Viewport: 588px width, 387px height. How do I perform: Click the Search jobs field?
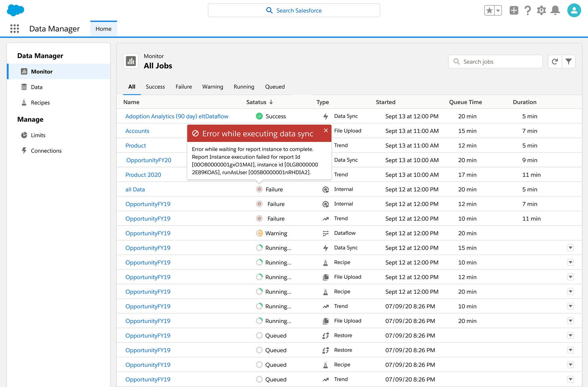coord(495,61)
